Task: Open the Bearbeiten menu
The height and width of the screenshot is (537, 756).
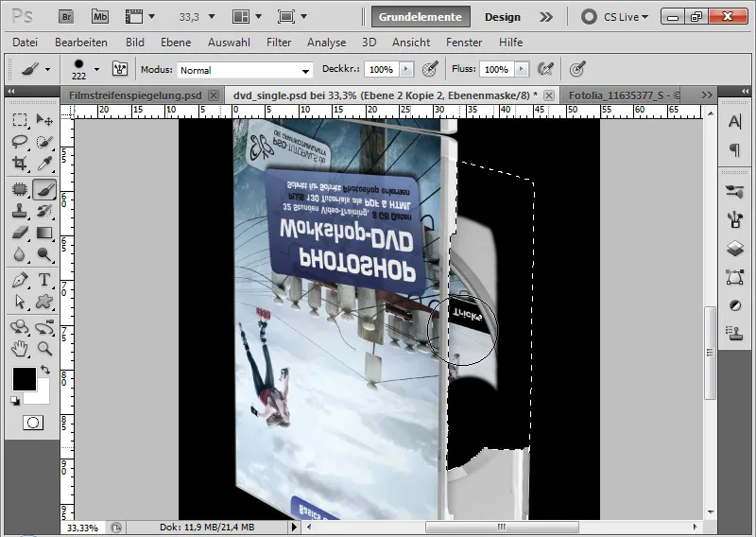Action: point(81,43)
